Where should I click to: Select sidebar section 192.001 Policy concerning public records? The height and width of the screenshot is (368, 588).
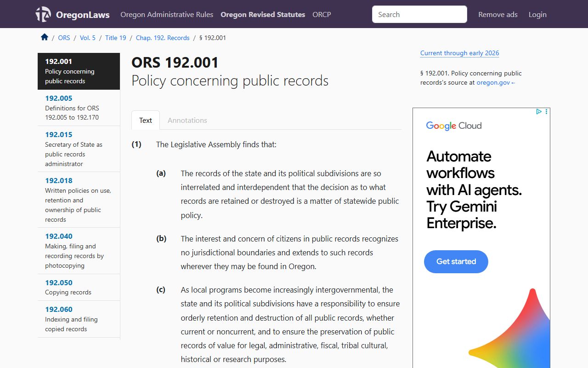coord(79,71)
